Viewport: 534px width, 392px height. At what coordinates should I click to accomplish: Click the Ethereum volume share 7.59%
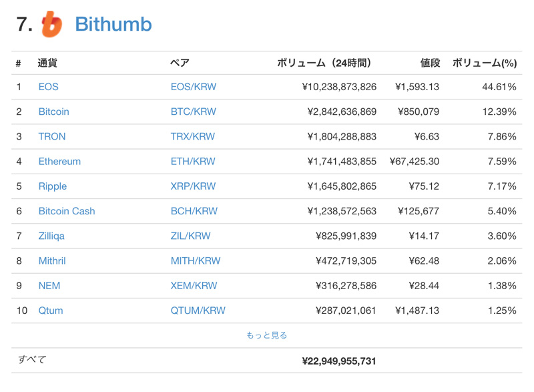[502, 162]
